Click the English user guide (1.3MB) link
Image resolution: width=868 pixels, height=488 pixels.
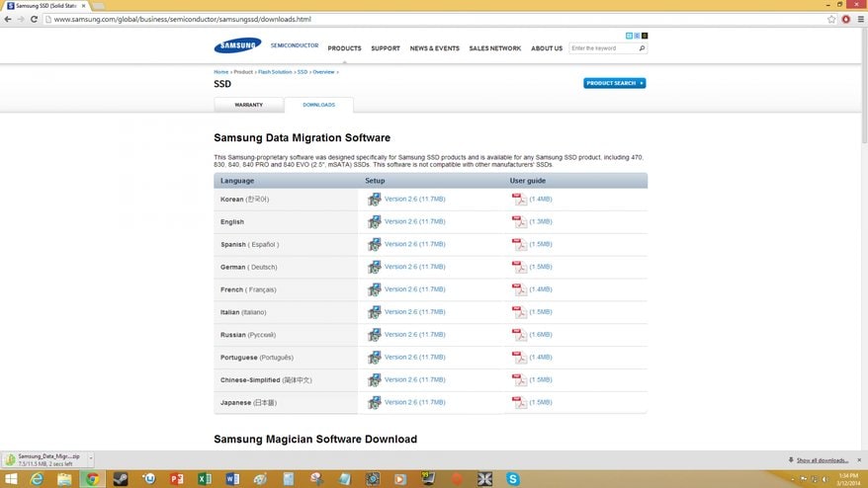pyautogui.click(x=541, y=221)
